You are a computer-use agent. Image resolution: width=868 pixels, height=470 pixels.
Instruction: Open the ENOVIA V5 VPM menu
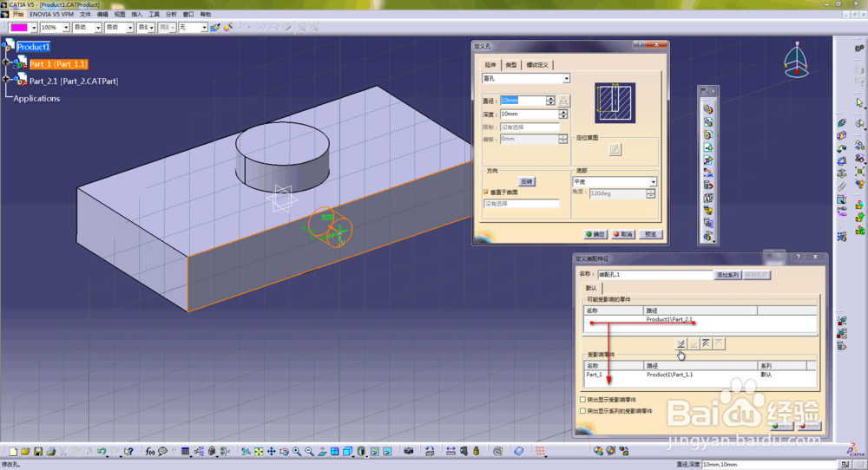click(51, 14)
